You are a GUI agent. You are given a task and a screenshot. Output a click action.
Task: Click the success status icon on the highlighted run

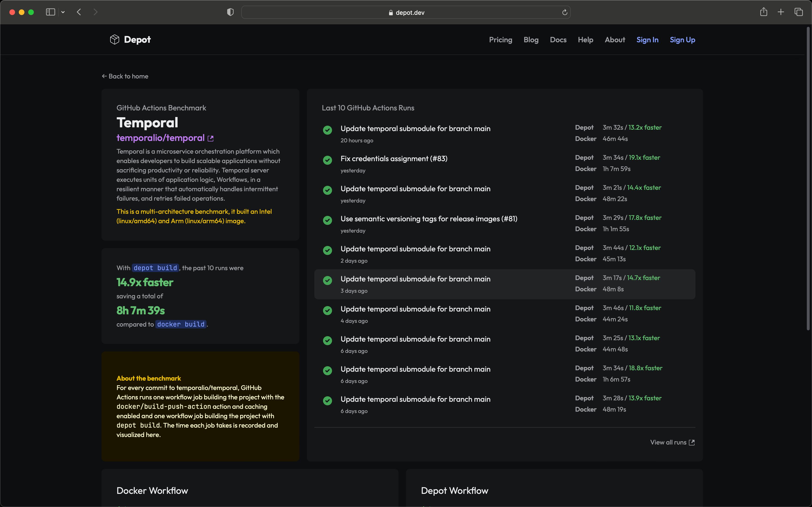coord(328,280)
